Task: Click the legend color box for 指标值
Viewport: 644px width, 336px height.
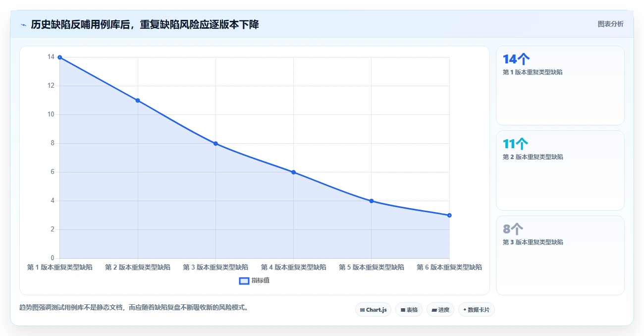Action: 244,280
